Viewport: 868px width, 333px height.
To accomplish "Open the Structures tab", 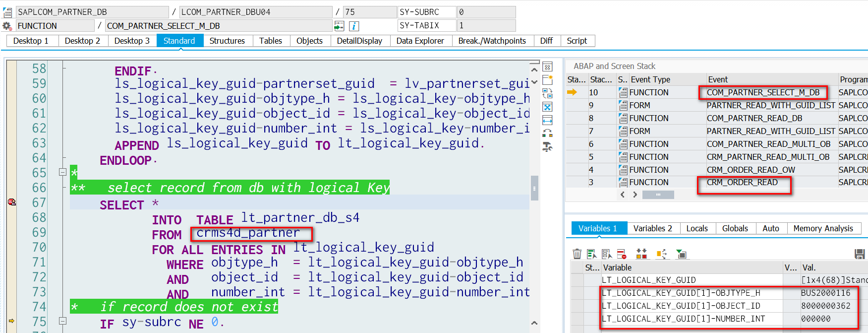I will pyautogui.click(x=227, y=41).
